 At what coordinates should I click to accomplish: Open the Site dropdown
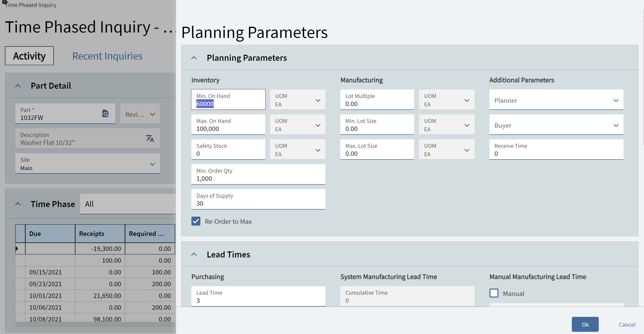coord(88,164)
